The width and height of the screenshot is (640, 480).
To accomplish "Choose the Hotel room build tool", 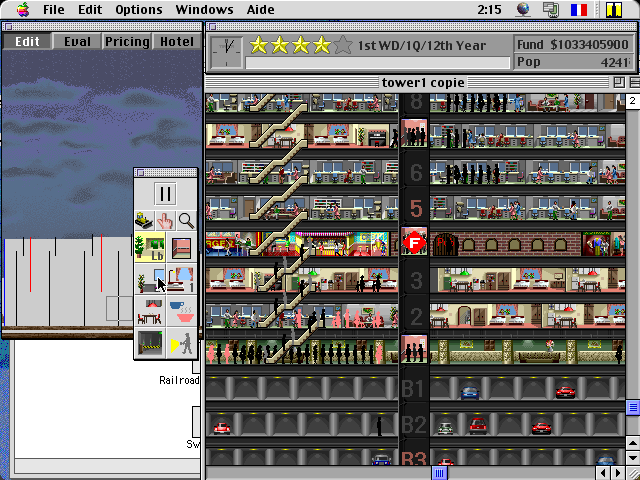I will click(x=182, y=279).
